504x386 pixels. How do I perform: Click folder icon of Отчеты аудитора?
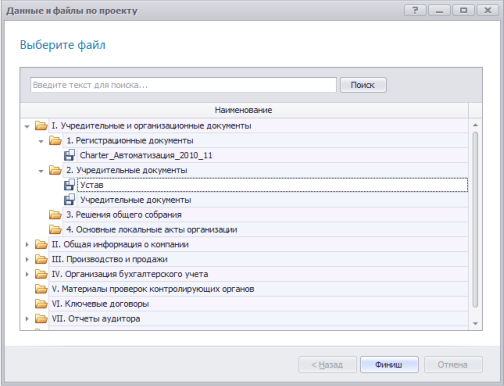(x=41, y=319)
